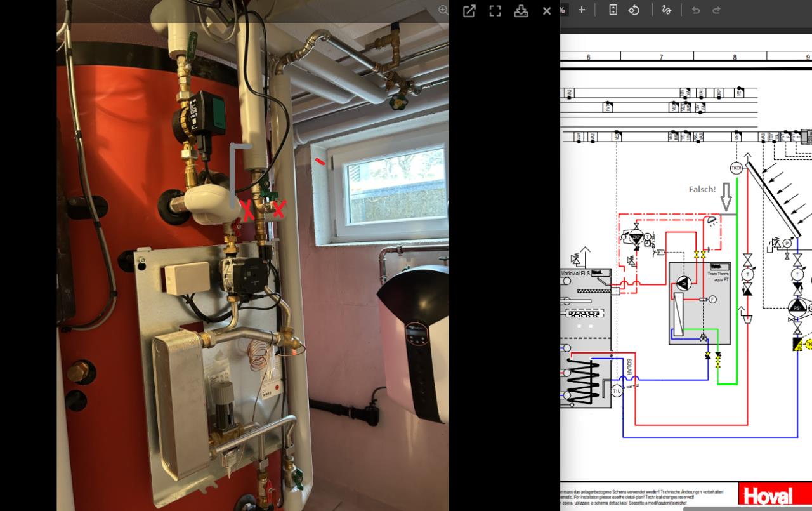
Task: Download the boiler room photo
Action: click(521, 11)
